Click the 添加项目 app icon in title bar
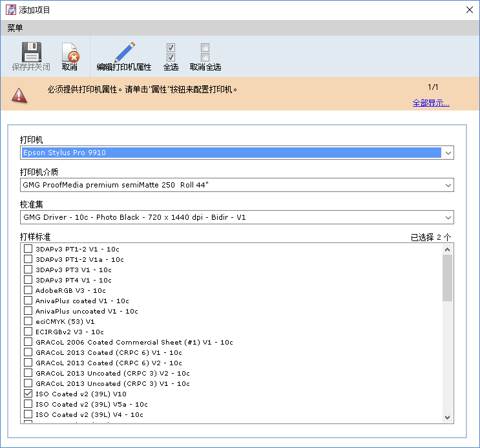 [x=11, y=10]
